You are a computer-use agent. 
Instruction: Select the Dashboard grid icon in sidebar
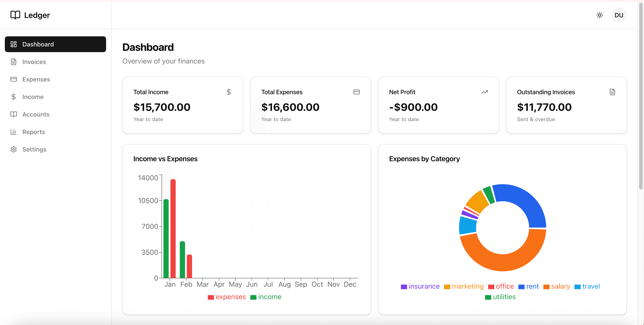(x=14, y=44)
